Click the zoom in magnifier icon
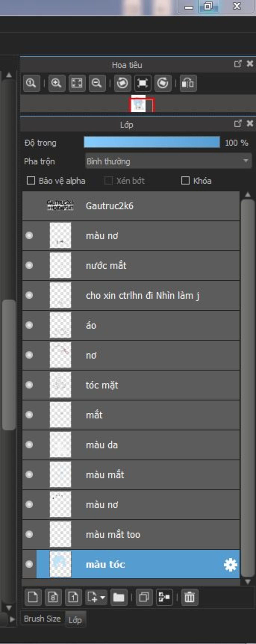 click(57, 83)
